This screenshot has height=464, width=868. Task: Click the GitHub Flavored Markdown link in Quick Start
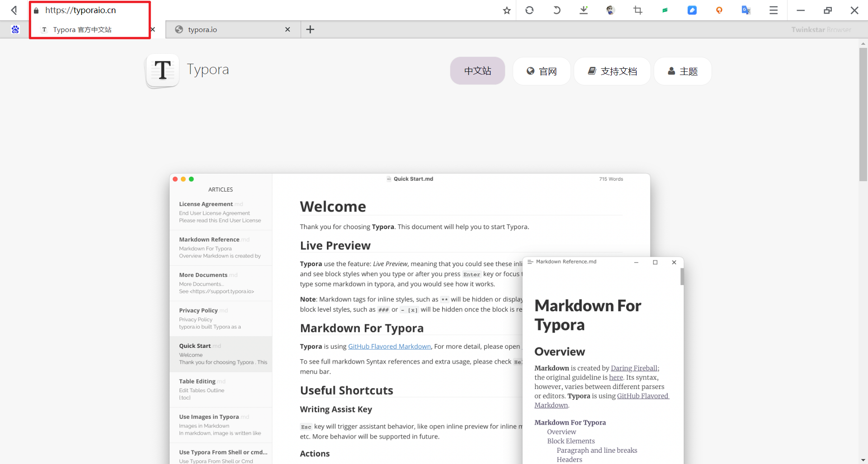coord(389,347)
